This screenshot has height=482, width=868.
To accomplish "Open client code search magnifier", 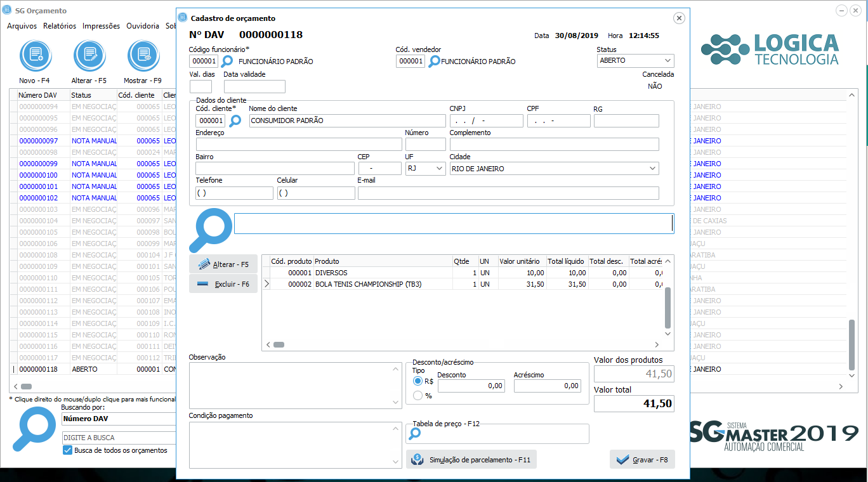I will coord(235,120).
